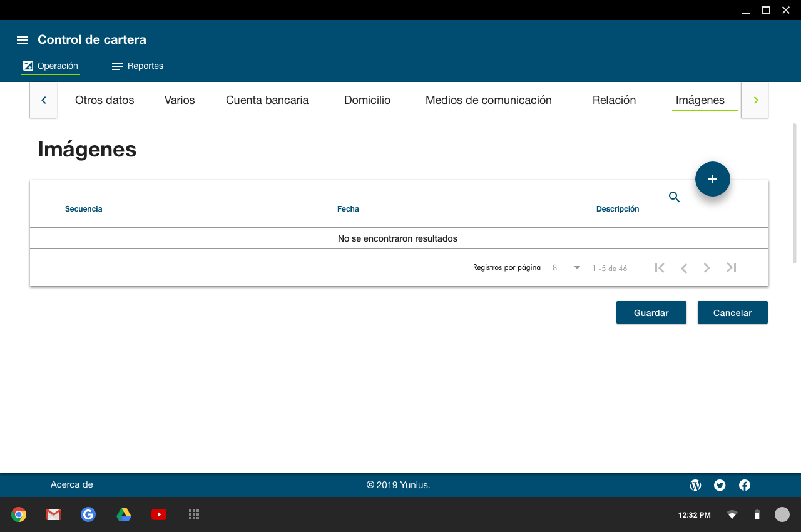
Task: Jump to last page of records
Action: coord(731,268)
